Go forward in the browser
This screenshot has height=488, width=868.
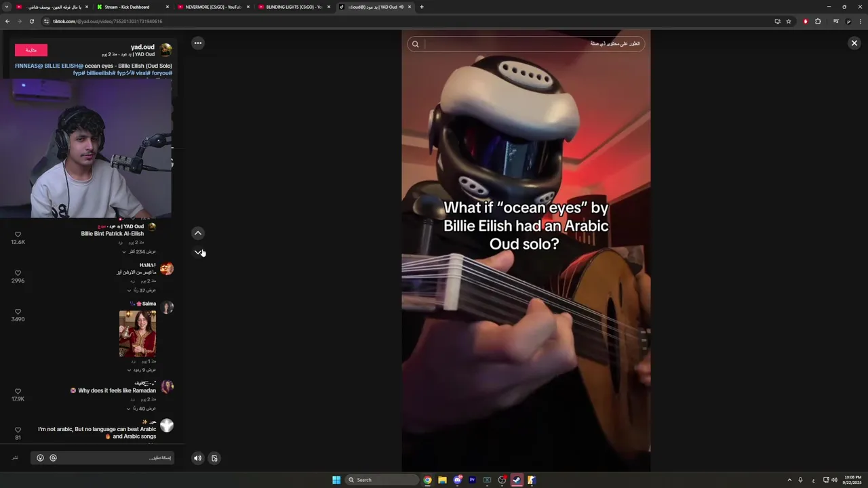[x=19, y=21]
